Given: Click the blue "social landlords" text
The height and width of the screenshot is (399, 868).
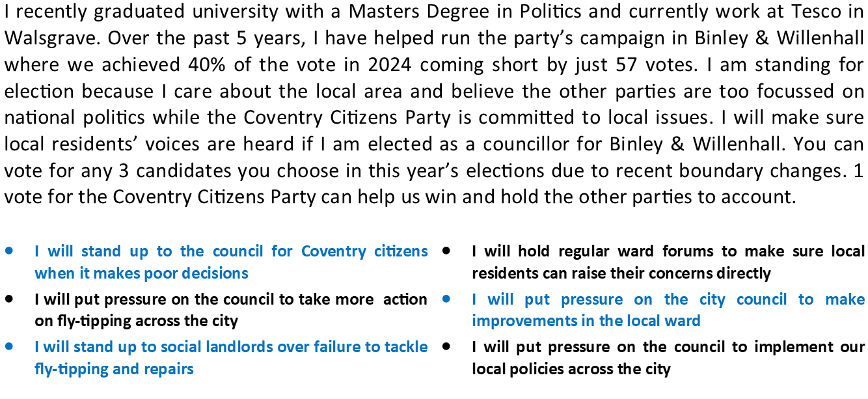Looking at the screenshot, I should click(167, 348).
